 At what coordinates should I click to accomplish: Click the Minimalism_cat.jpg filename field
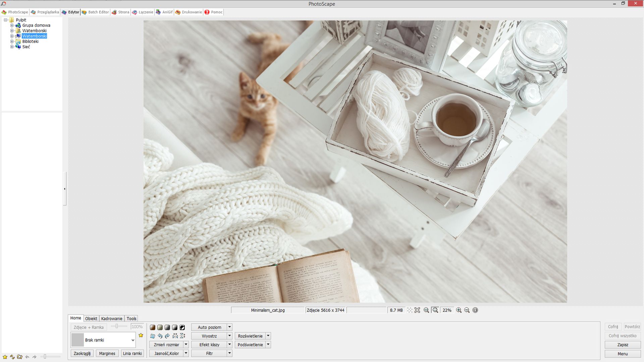[268, 310]
